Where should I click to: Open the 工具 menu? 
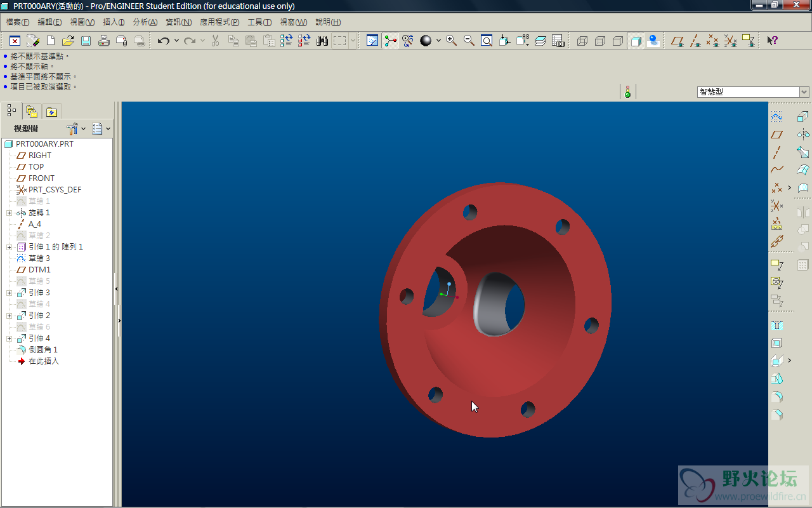coord(259,22)
